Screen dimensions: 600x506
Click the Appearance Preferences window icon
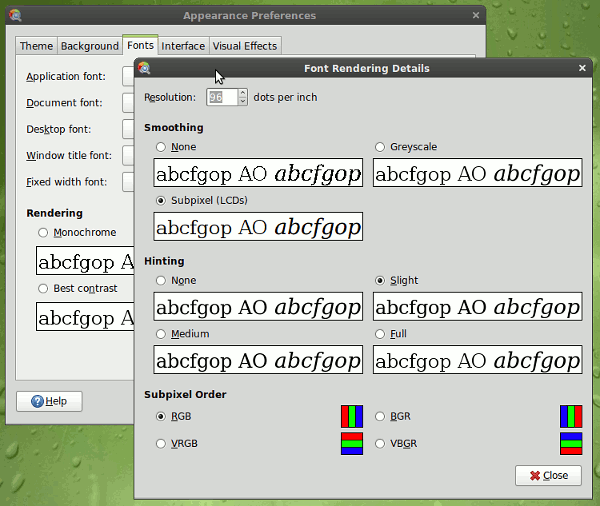click(16, 15)
